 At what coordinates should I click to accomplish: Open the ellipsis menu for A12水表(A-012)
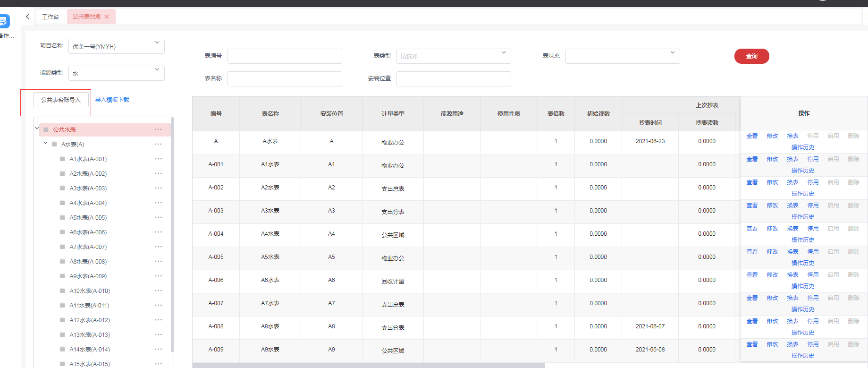coord(158,320)
